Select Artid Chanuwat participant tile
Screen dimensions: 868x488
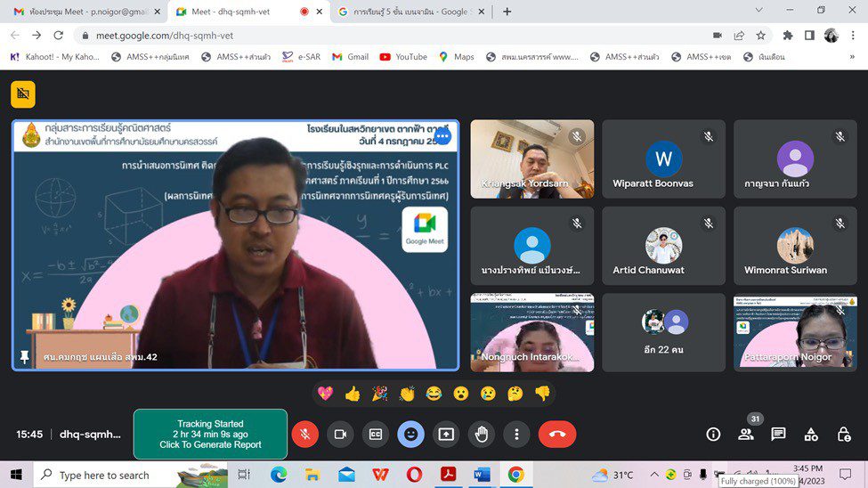664,246
